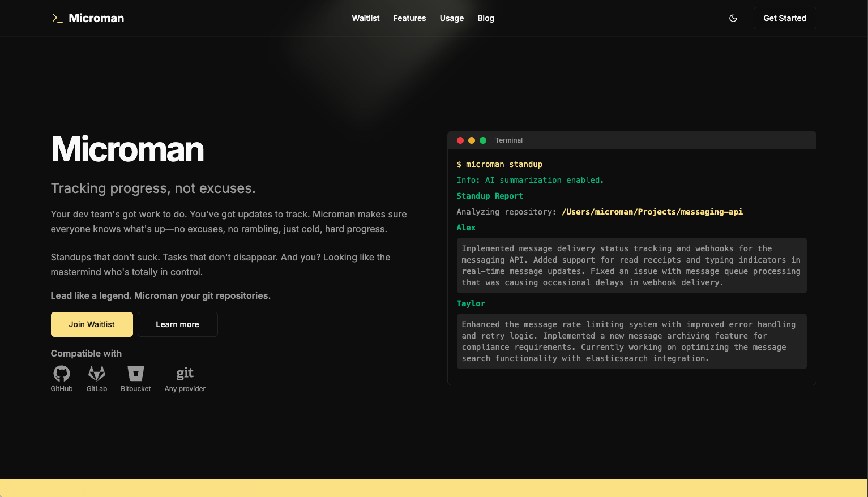Open the Blog nav item
The height and width of the screenshot is (497, 868).
click(x=486, y=18)
